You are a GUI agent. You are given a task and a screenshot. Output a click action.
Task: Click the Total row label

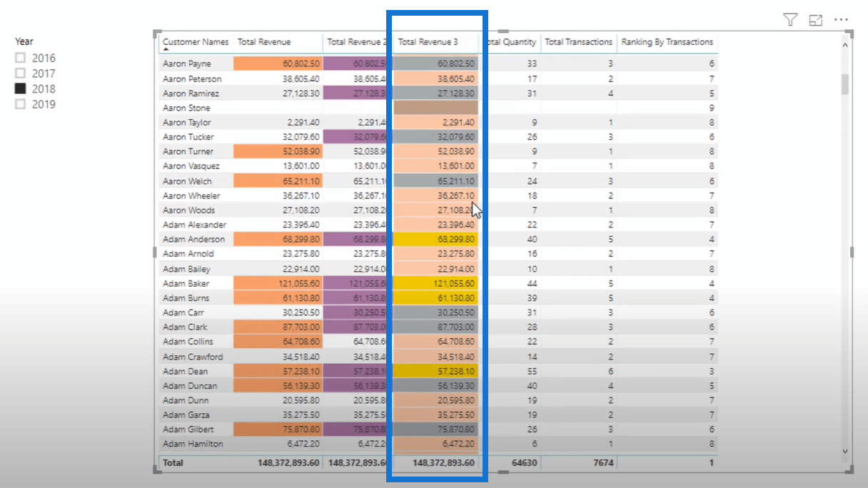click(173, 463)
